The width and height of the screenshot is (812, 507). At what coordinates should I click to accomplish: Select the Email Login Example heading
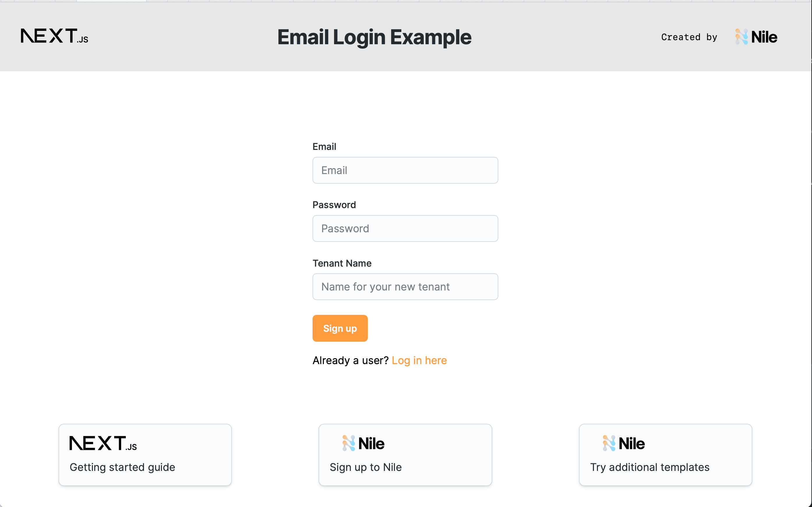[375, 36]
